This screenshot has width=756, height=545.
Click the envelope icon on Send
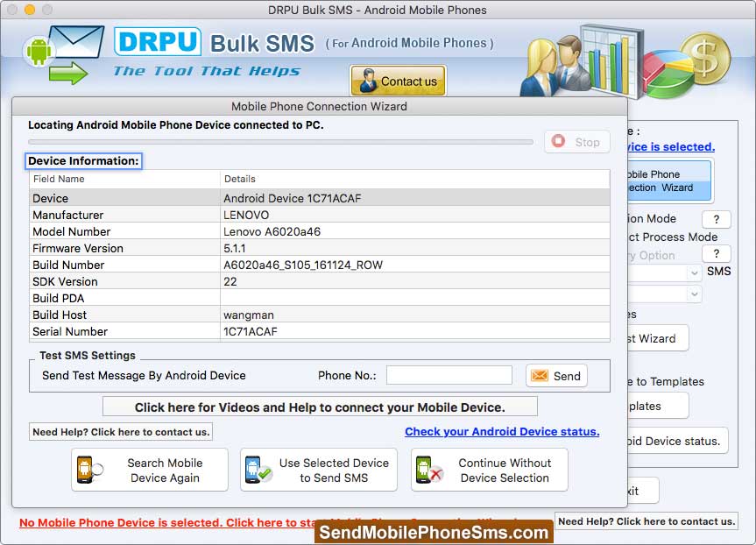[540, 375]
